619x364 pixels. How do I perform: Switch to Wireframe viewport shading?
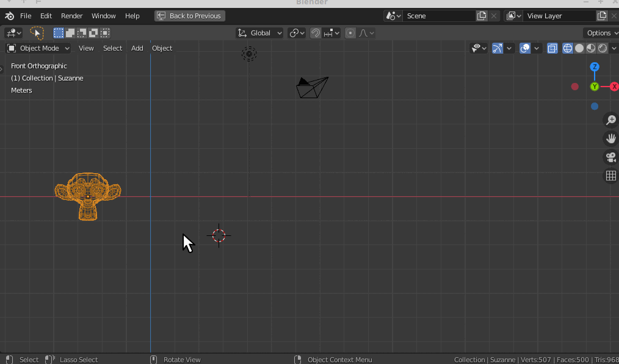(568, 48)
